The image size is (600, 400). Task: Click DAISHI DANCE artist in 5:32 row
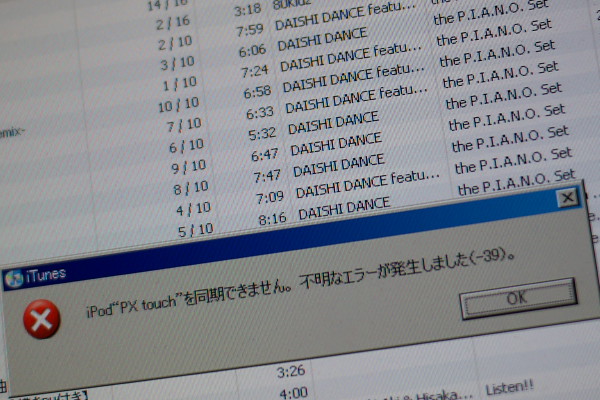(334, 123)
